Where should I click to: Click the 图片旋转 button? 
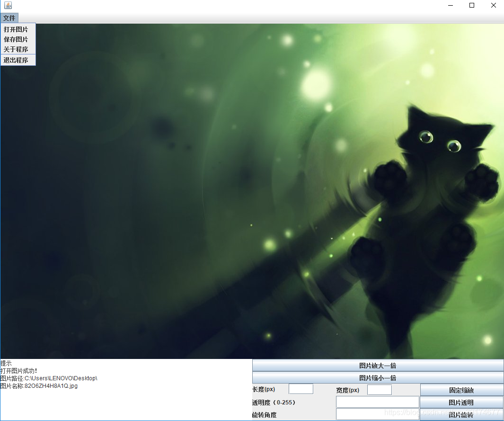(x=461, y=414)
